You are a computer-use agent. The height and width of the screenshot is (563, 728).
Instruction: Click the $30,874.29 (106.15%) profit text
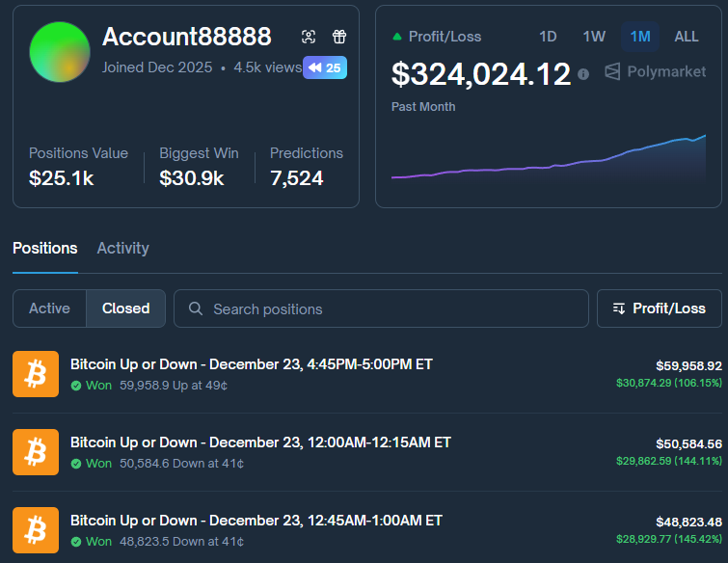tap(669, 383)
